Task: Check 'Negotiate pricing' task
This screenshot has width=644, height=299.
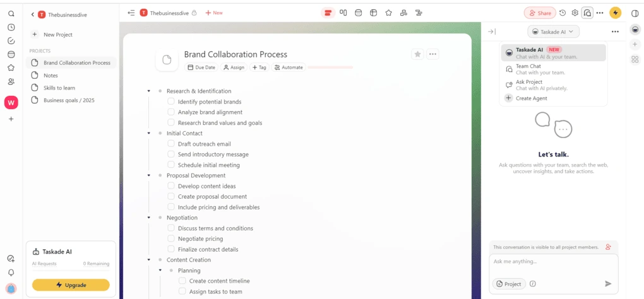Action: [171, 238]
